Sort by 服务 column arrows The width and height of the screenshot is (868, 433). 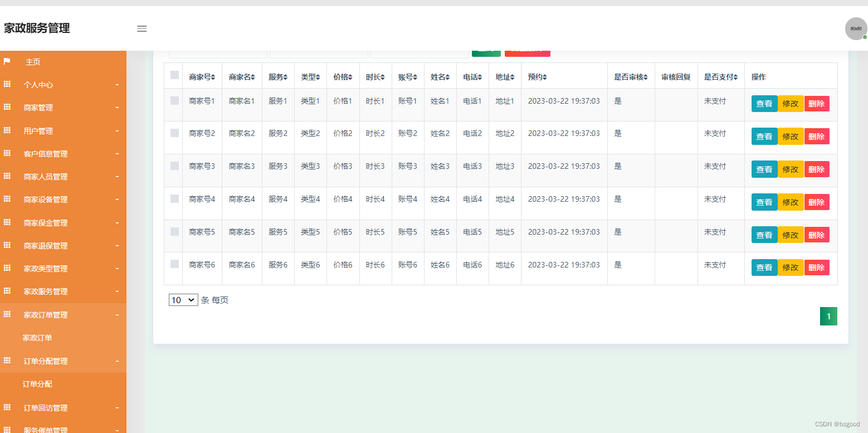(285, 77)
